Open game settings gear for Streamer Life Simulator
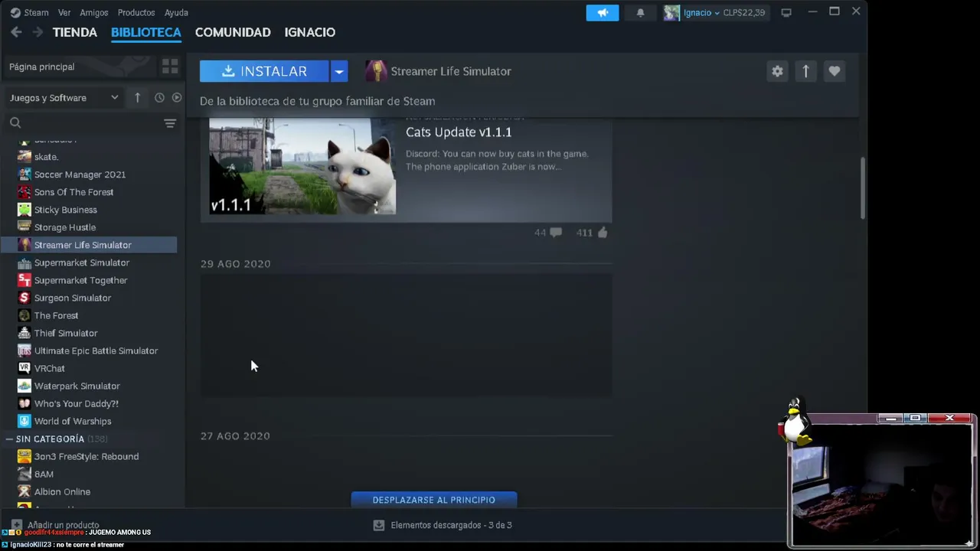This screenshot has height=551, width=980. [x=777, y=71]
